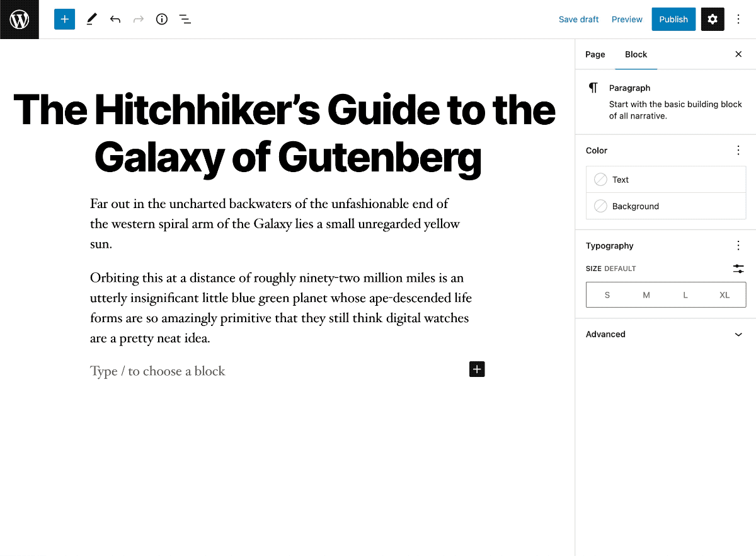
Task: Open the Options three-dot menu in top bar
Action: pyautogui.click(x=738, y=20)
